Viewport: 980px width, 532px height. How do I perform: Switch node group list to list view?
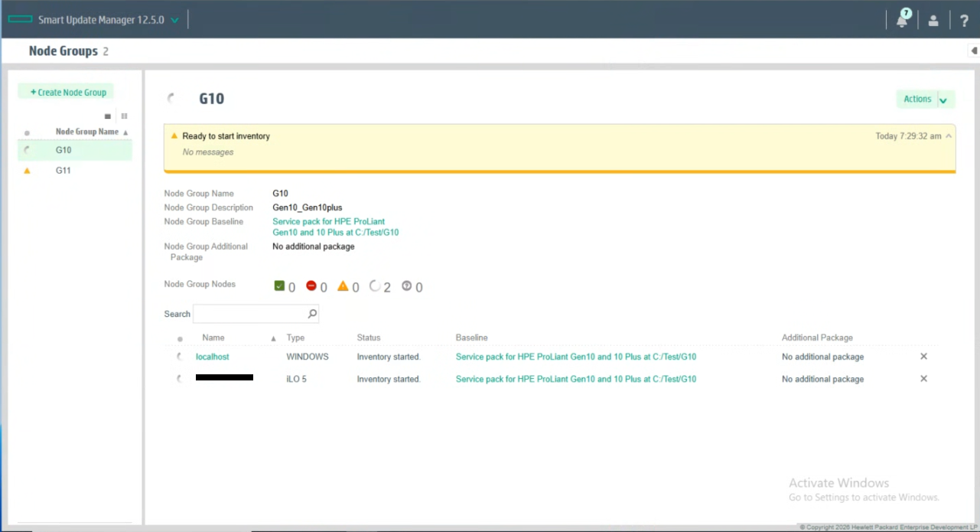108,116
